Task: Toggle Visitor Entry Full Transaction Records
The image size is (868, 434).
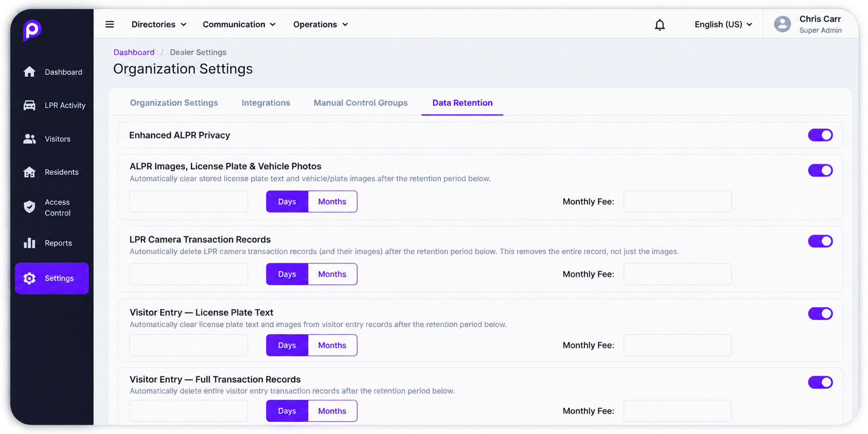Action: (x=820, y=382)
